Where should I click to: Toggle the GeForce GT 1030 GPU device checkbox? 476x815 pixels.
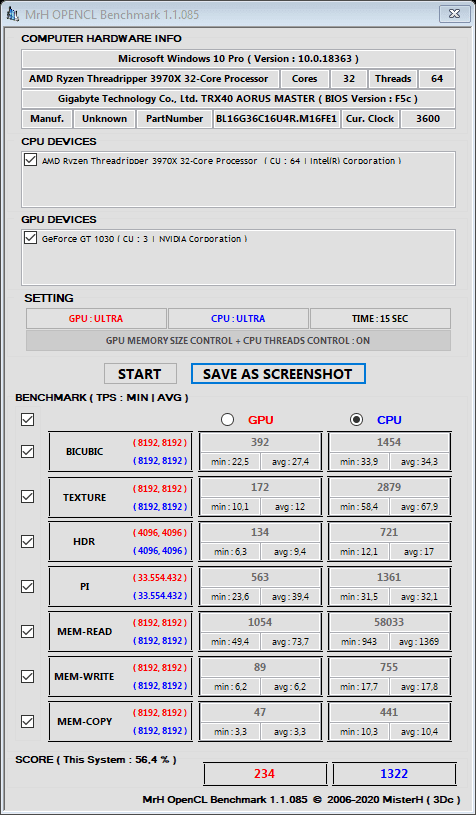coord(30,238)
